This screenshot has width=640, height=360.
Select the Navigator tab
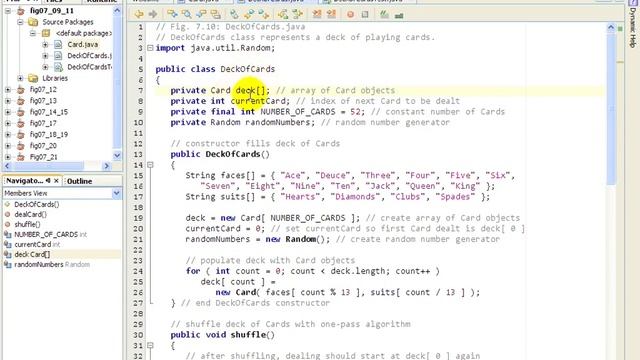pos(24,180)
